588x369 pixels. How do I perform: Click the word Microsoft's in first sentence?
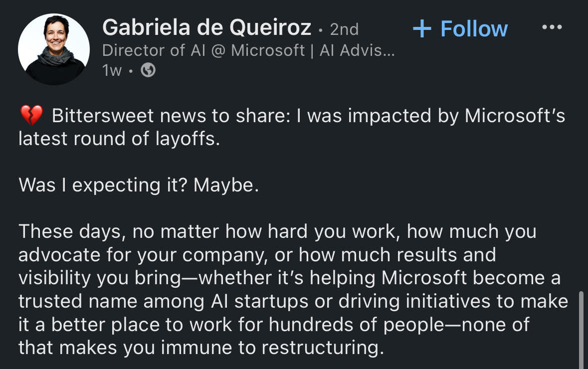click(515, 116)
